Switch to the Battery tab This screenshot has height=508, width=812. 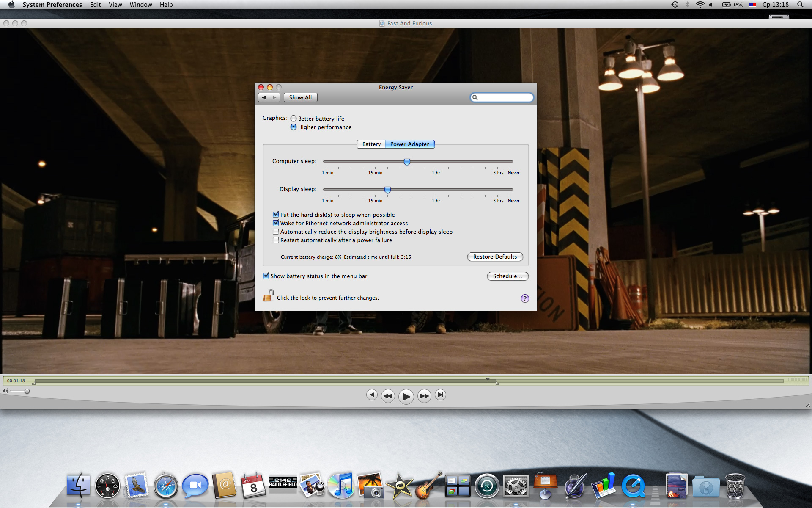point(371,144)
